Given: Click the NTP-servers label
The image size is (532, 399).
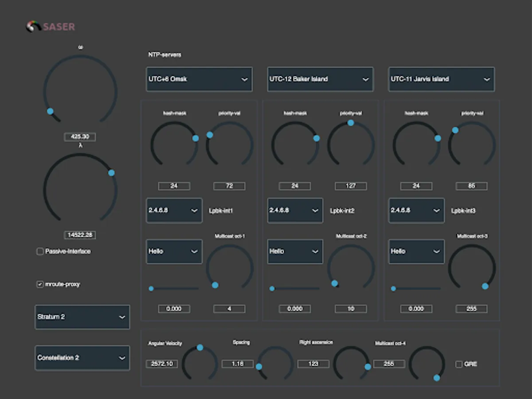Looking at the screenshot, I should (164, 55).
